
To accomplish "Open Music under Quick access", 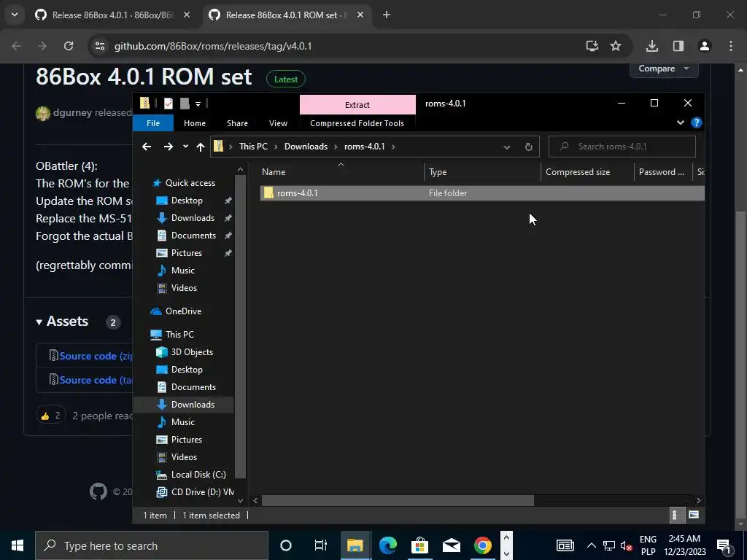I will pos(182,271).
